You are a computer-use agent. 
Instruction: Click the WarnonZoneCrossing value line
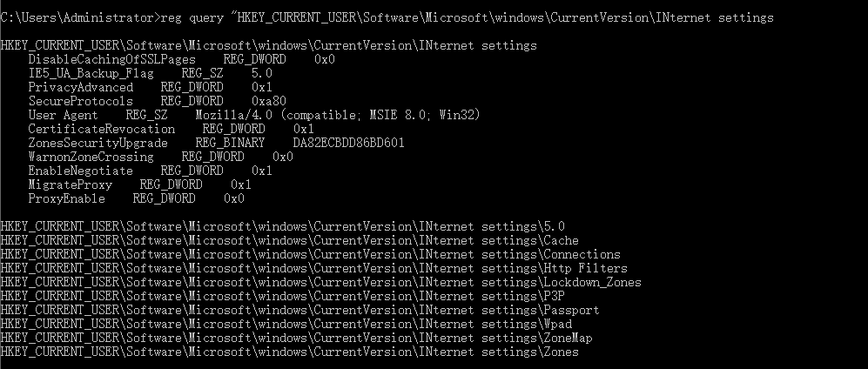[x=160, y=157]
